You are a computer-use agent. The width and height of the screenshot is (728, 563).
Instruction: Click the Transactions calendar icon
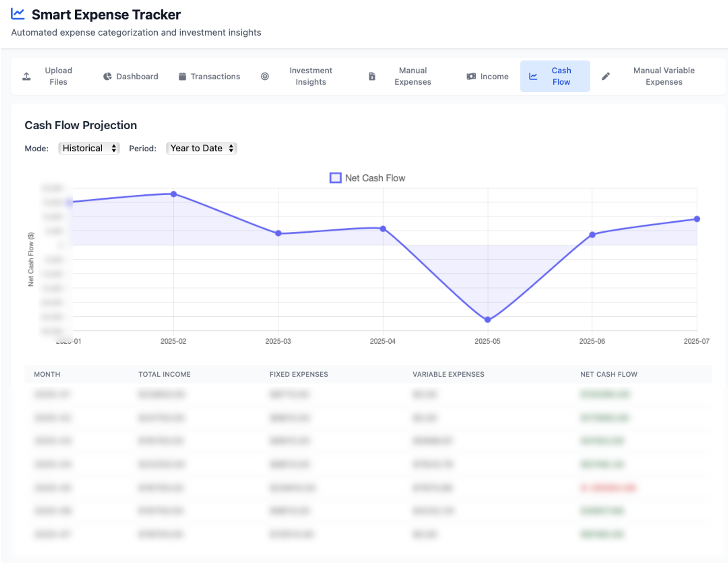(x=182, y=76)
